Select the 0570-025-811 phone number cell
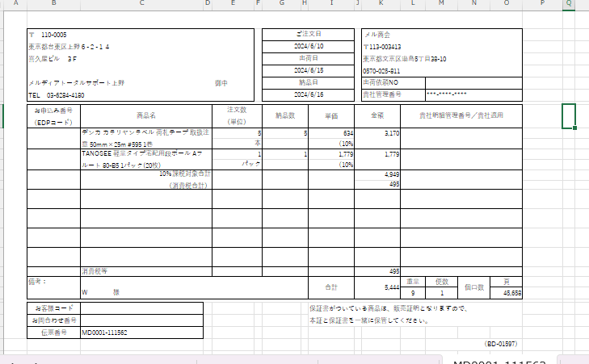 point(381,71)
